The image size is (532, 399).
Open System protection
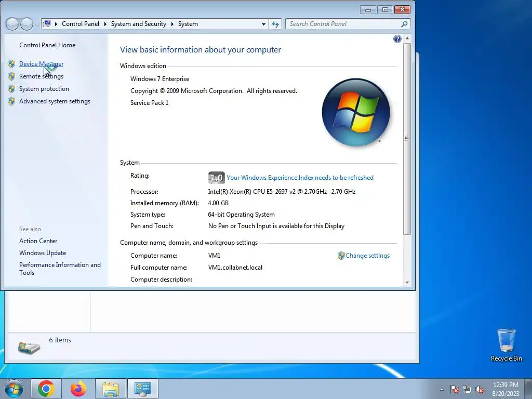tap(44, 89)
